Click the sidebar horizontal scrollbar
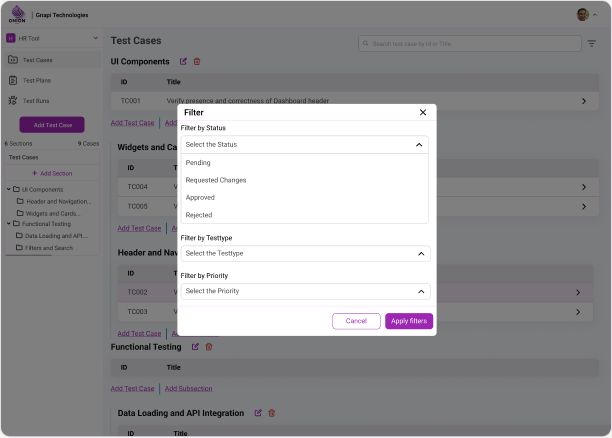 (28, 255)
